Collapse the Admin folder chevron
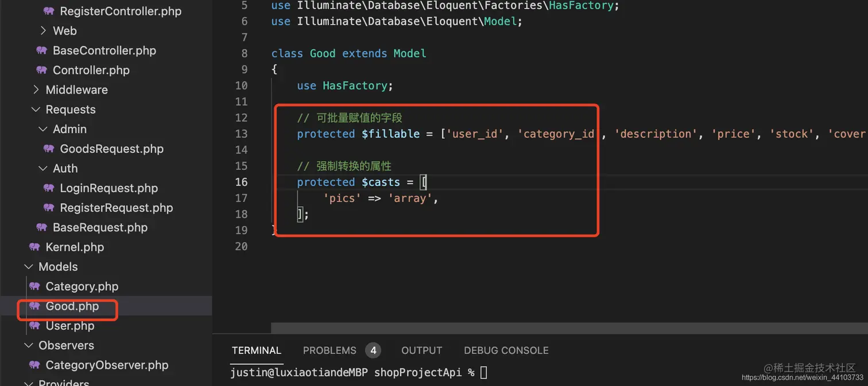Viewport: 868px width, 386px height. [x=43, y=129]
